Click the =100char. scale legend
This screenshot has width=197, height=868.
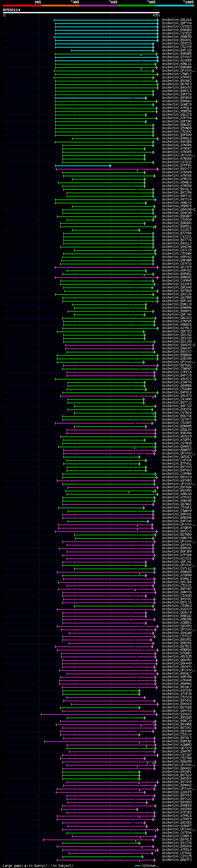[x=147, y=865]
